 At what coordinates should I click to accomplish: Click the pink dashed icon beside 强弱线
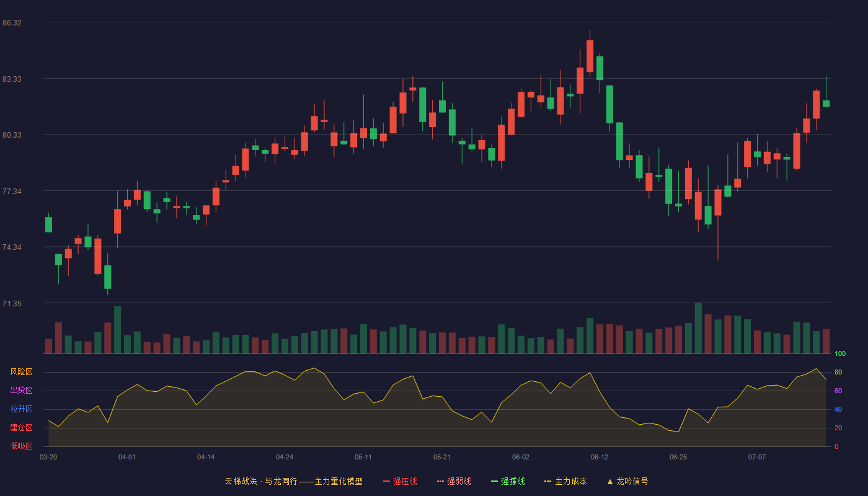coord(440,481)
